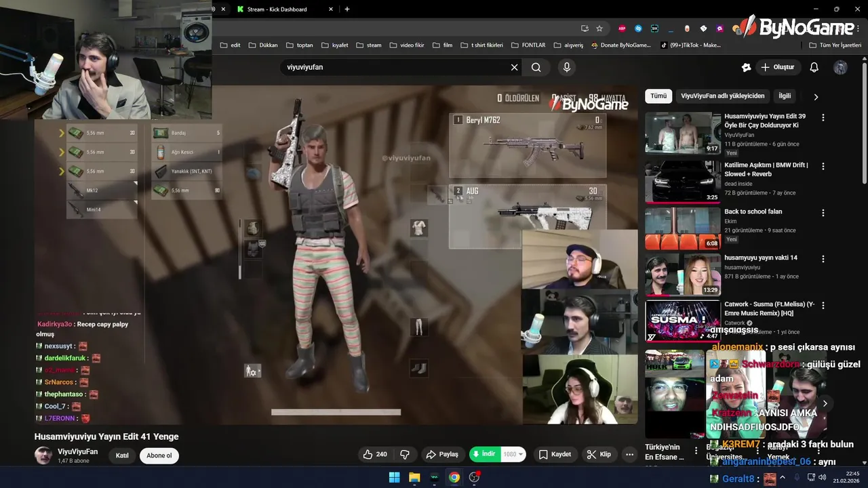Screen dimensions: 868x488
Task: Open options menu for Back to school falan
Action: [823, 212]
